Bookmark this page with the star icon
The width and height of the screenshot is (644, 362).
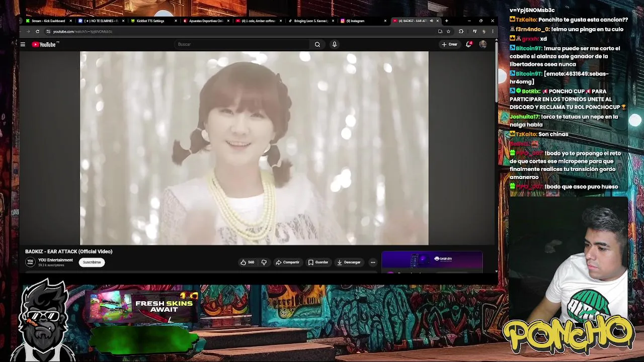pos(448,31)
